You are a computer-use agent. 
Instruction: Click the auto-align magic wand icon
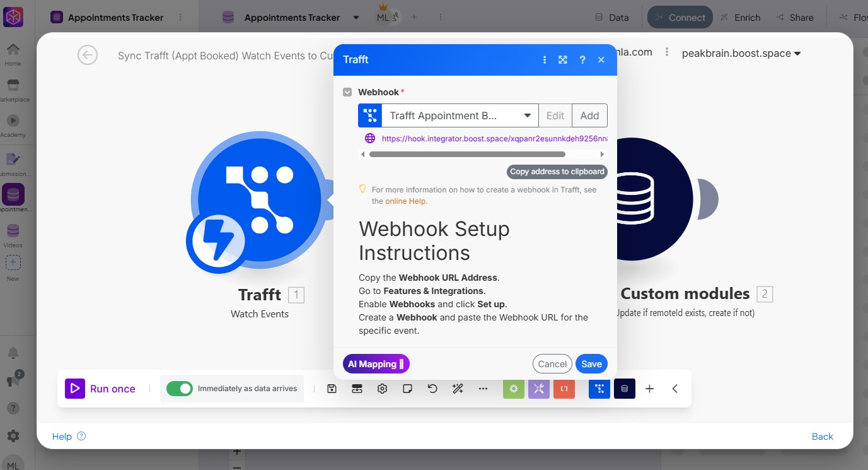coord(458,389)
